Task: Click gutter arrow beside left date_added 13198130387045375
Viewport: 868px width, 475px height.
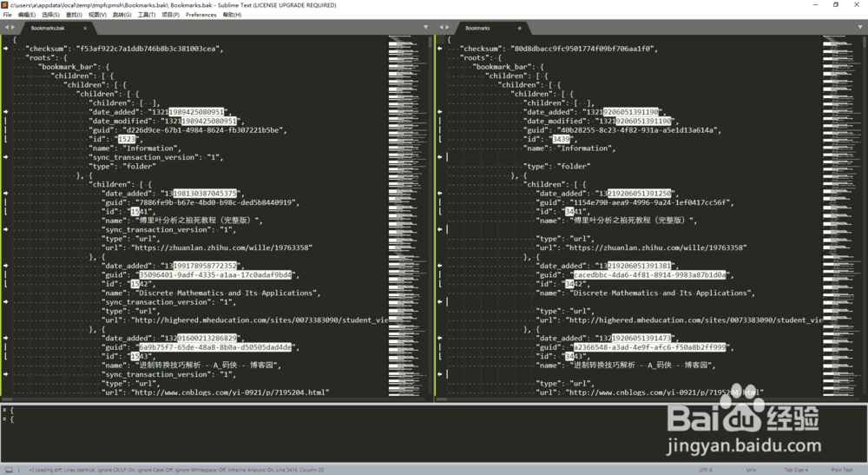Action: [x=5, y=193]
